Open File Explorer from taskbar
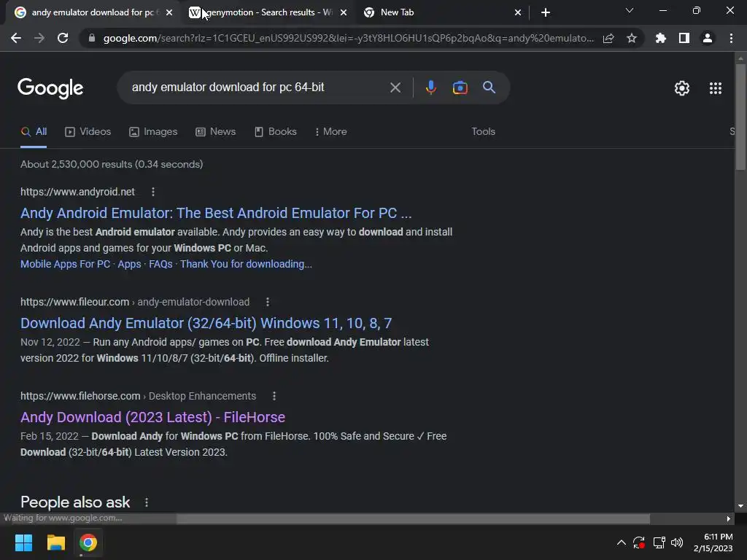Screen dimensions: 747x560 55,542
